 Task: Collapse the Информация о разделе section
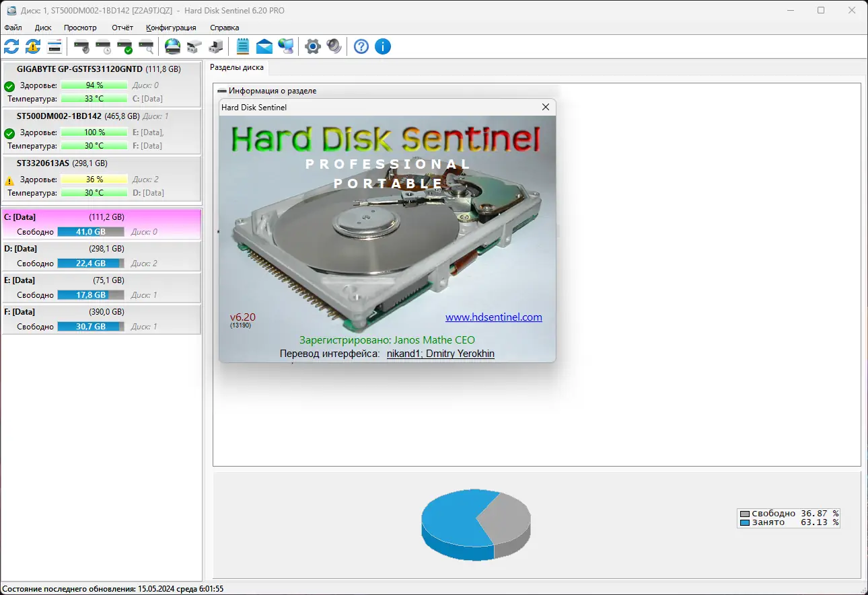(221, 91)
